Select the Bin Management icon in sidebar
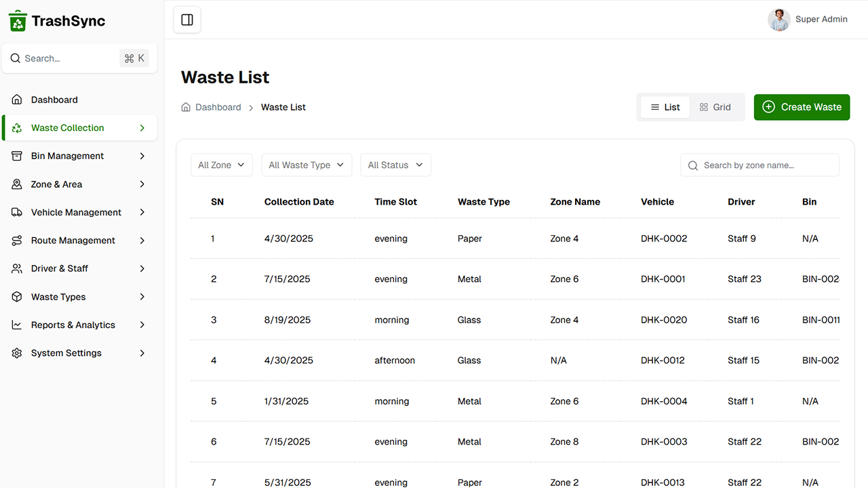 pos(16,156)
